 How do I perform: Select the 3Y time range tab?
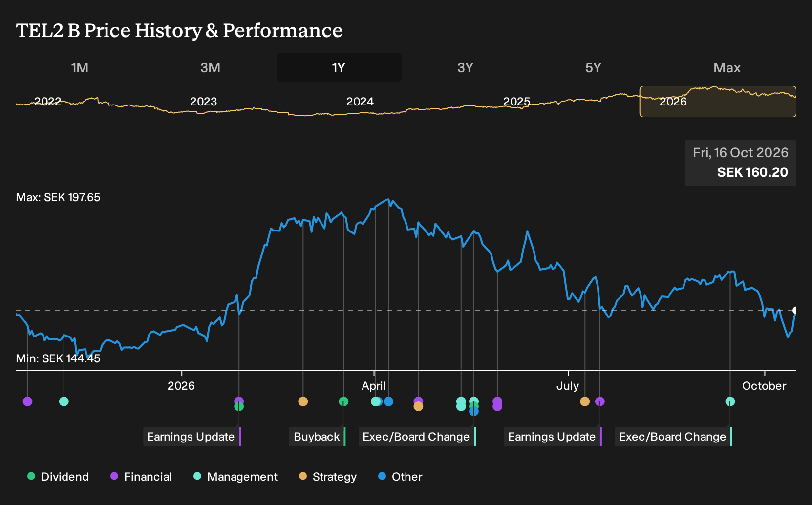465,67
